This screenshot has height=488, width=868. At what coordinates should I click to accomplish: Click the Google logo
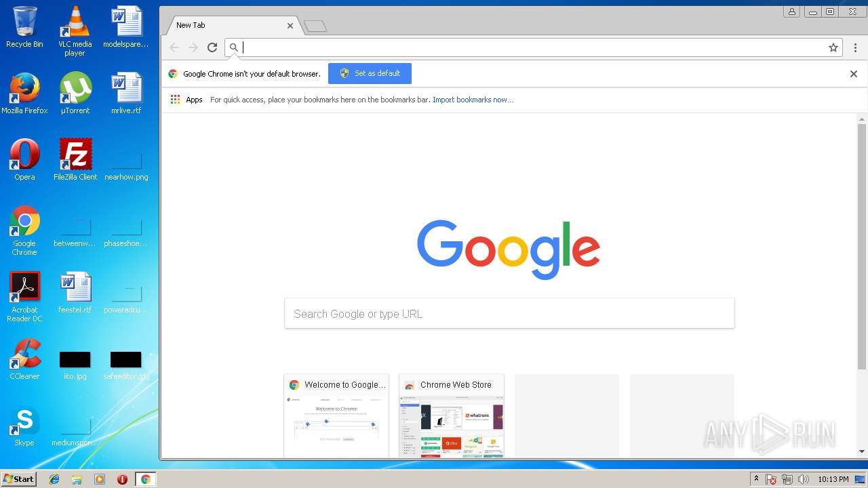[x=509, y=249]
